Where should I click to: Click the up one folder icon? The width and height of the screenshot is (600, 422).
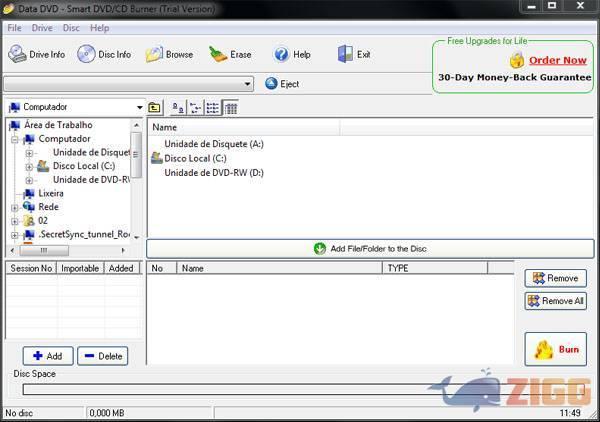click(x=155, y=107)
